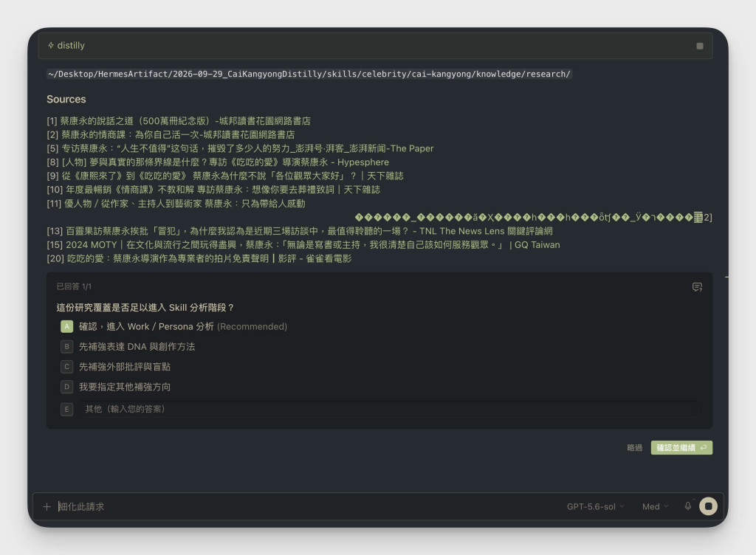Screen dimensions: 756x555
Task: Click the 已回答 1/1 status label
Action: coord(74,286)
